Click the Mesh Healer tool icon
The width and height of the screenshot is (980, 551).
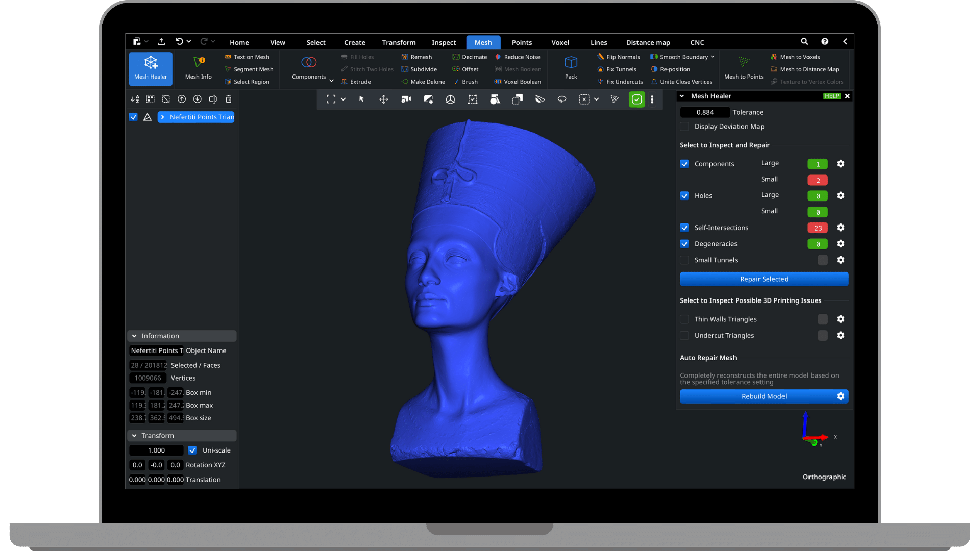coord(151,63)
